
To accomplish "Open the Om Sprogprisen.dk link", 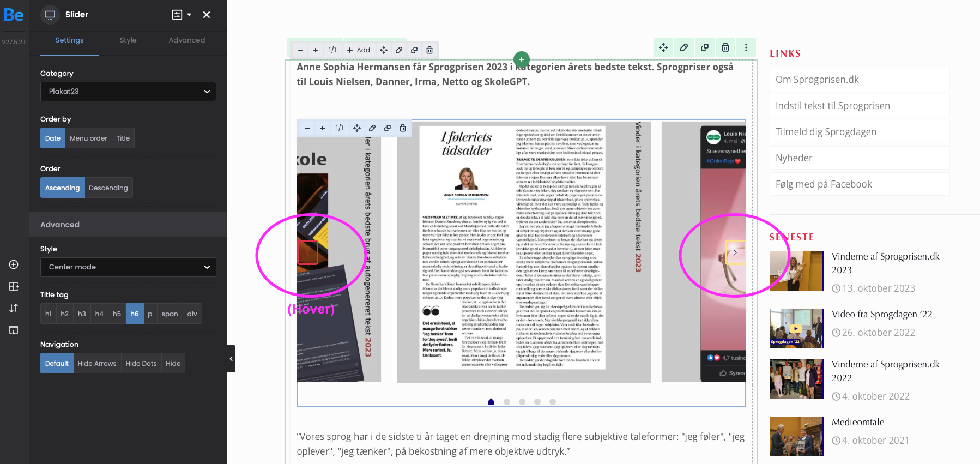I will coord(860,80).
